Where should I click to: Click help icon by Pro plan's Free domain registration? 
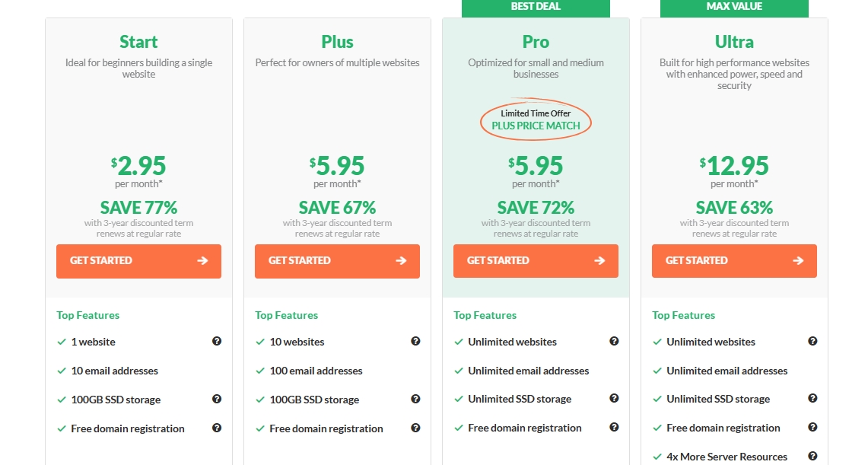614,428
